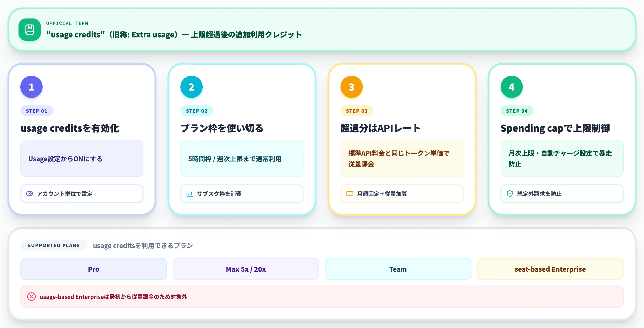Click the heading Spending capで上限制御
644x328 pixels.
pyautogui.click(x=555, y=128)
